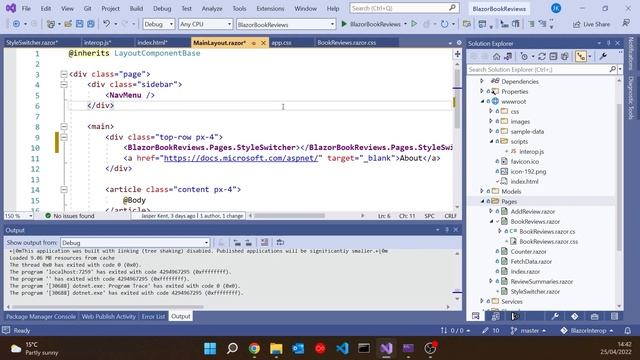The height and width of the screenshot is (360, 640).
Task: Open Chrome from the Windows taskbar
Action: pyautogui.click(x=254, y=348)
